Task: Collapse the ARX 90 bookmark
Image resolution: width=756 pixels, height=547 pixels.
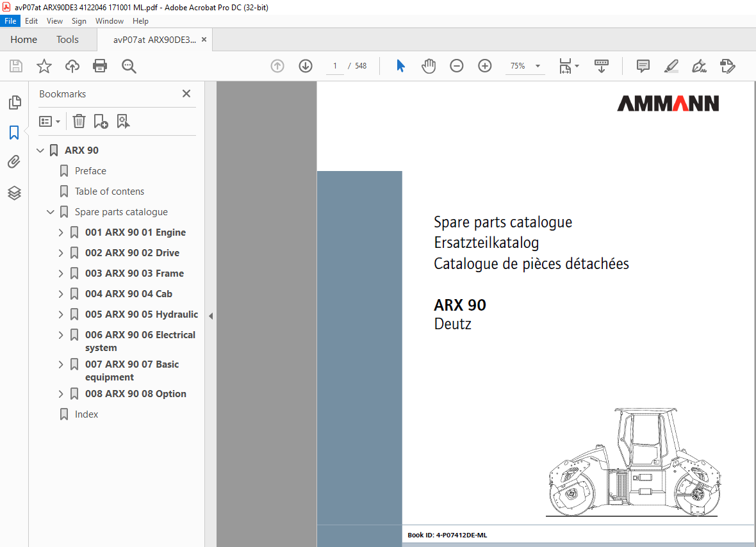Action: [40, 151]
